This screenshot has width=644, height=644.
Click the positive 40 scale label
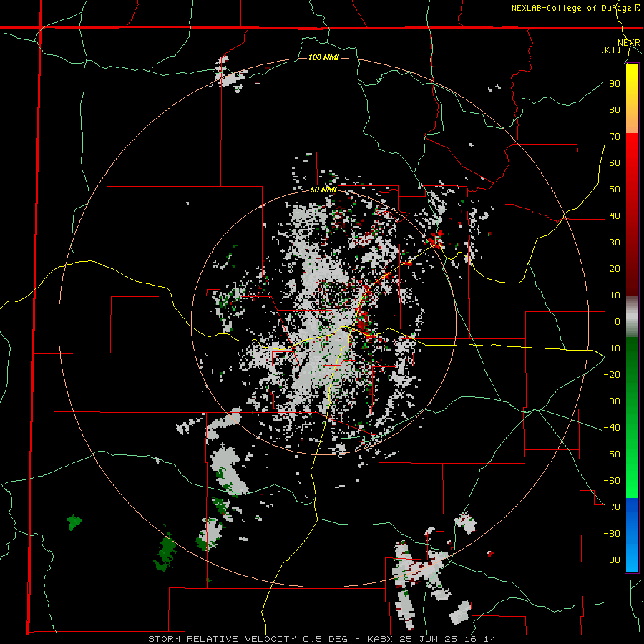click(x=615, y=215)
